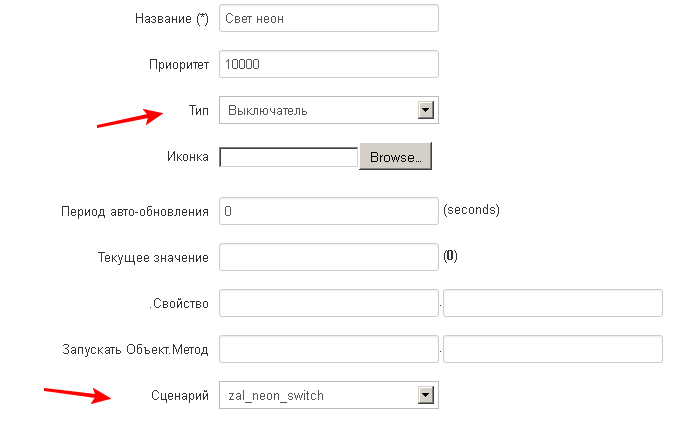This screenshot has height=422, width=674.
Task: Click the first Свойство object field
Action: point(329,303)
